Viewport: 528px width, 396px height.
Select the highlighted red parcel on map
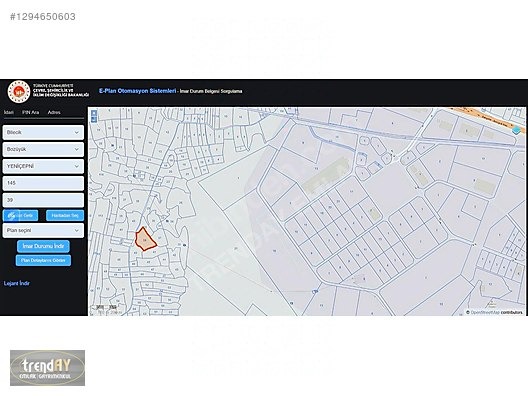click(144, 239)
